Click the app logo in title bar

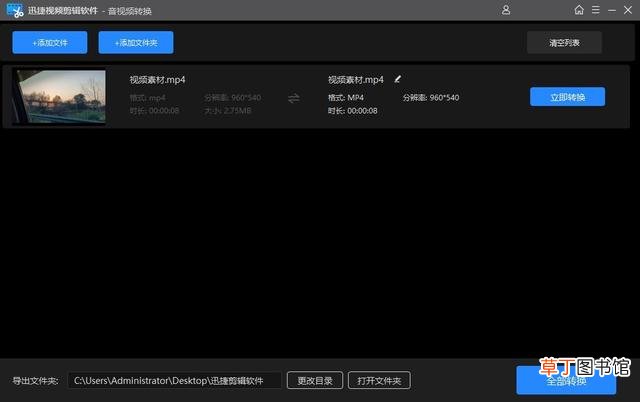pos(15,11)
